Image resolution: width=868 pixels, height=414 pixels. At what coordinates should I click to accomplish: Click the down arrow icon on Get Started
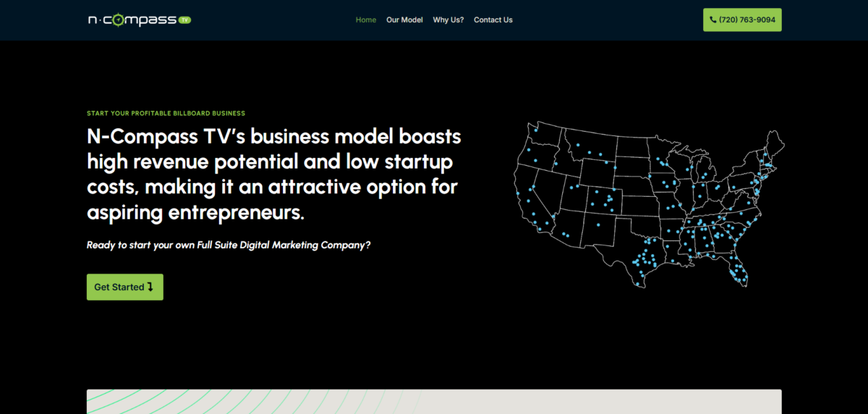(x=150, y=287)
